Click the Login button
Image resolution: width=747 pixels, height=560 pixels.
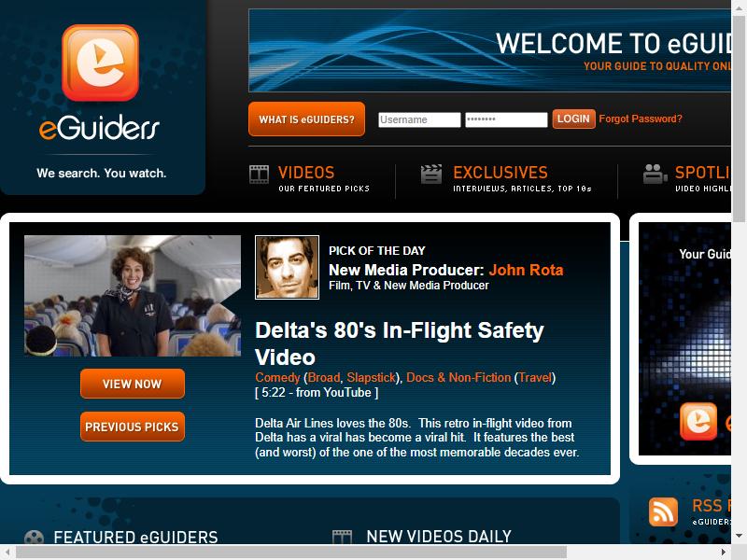click(573, 119)
